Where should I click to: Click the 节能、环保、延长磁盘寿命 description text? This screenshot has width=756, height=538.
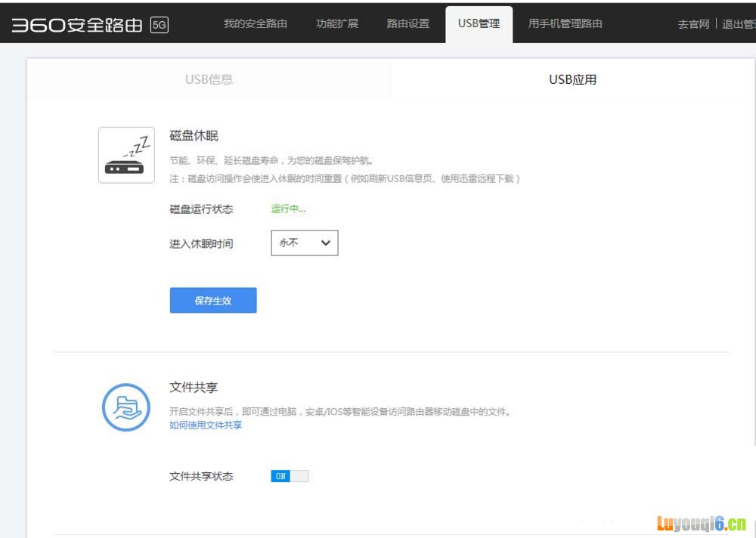(x=271, y=160)
